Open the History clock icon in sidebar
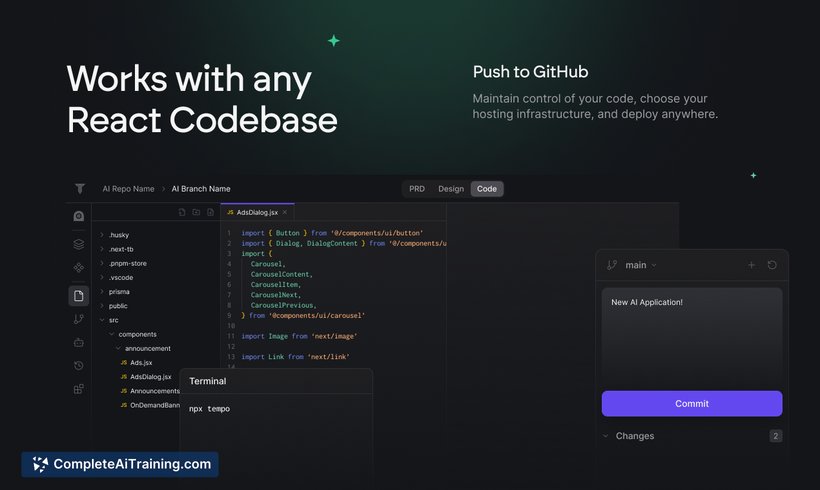Image resolution: width=820 pixels, height=490 pixels. pos(78,366)
